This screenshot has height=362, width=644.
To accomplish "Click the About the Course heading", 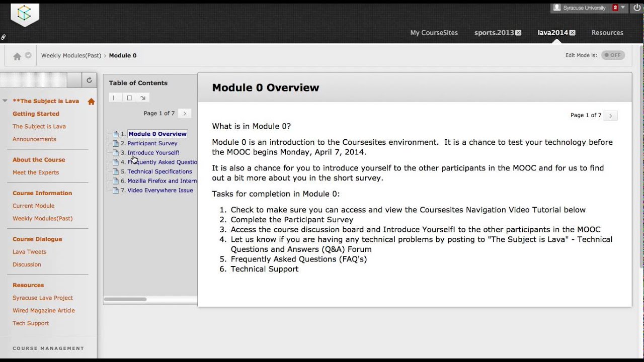I will (x=39, y=160).
